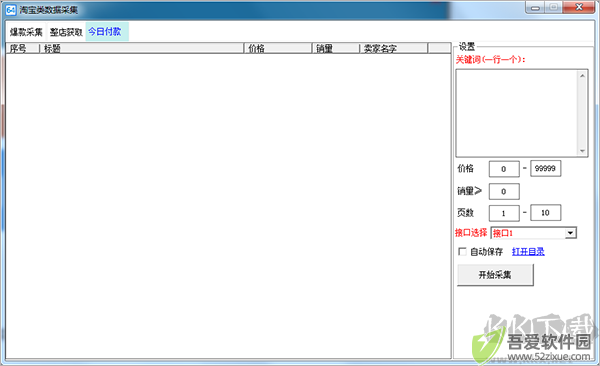Click the 卖家名字 column header

pos(393,48)
